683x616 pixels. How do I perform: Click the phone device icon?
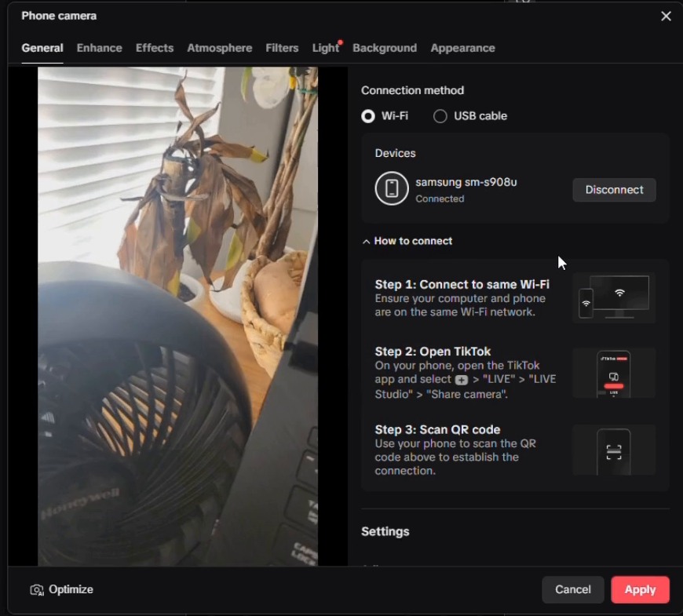tap(392, 188)
